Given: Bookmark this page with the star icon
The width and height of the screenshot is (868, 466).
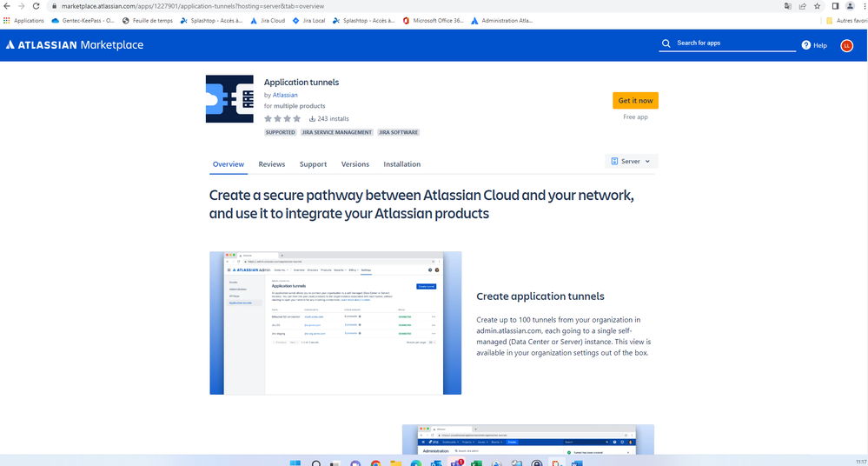Looking at the screenshot, I should (817, 6).
